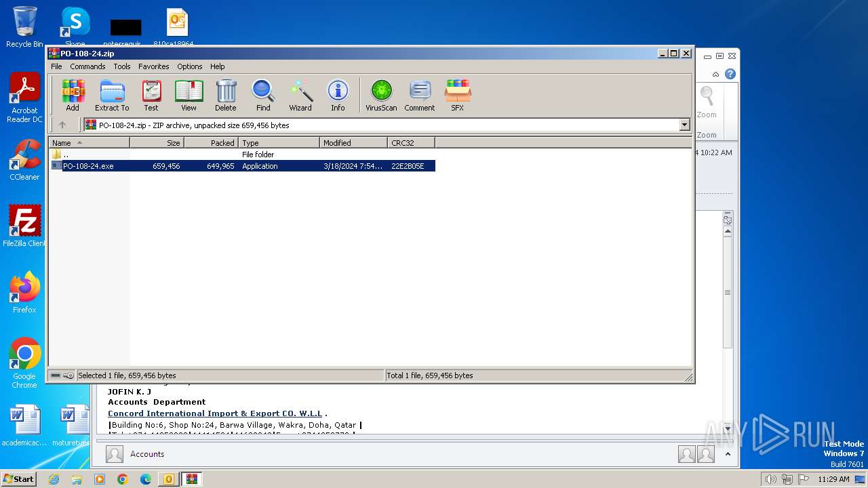The image size is (868, 488).
Task: Click the 'Selected 1 file' status text
Action: click(x=127, y=375)
